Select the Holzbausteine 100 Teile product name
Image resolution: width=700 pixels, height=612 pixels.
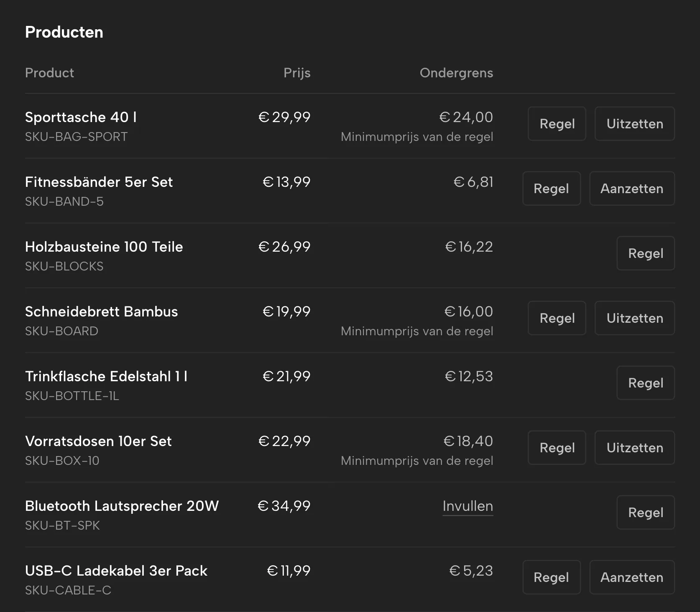(104, 247)
